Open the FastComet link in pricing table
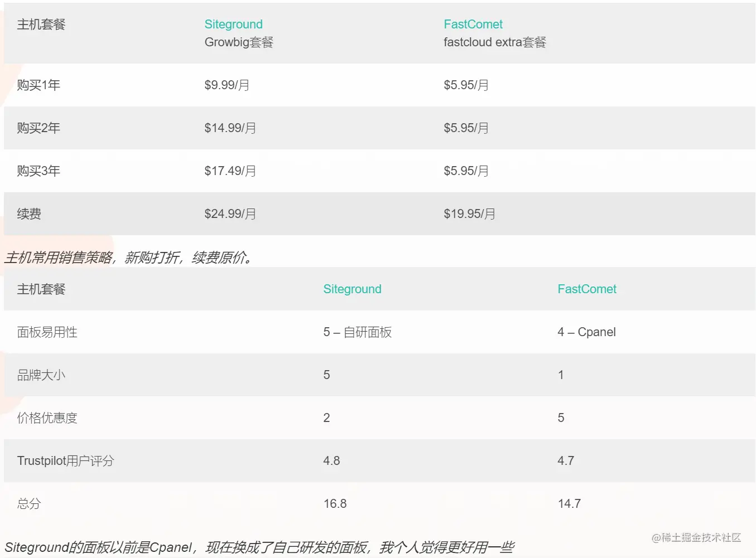The height and width of the screenshot is (558, 756). coord(473,25)
